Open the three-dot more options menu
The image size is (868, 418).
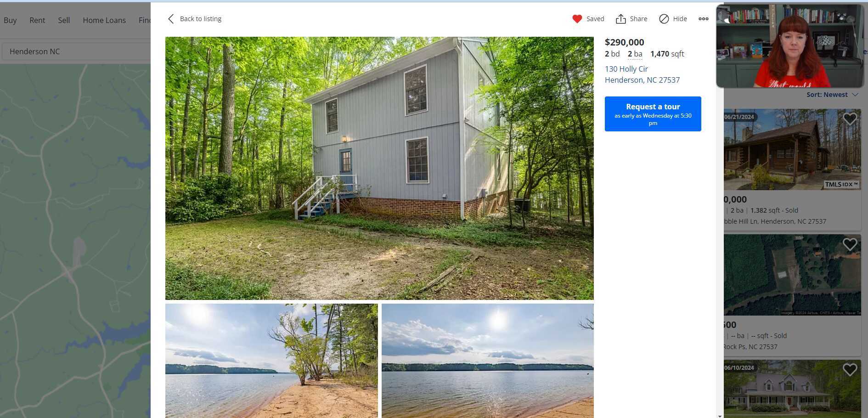tap(704, 19)
